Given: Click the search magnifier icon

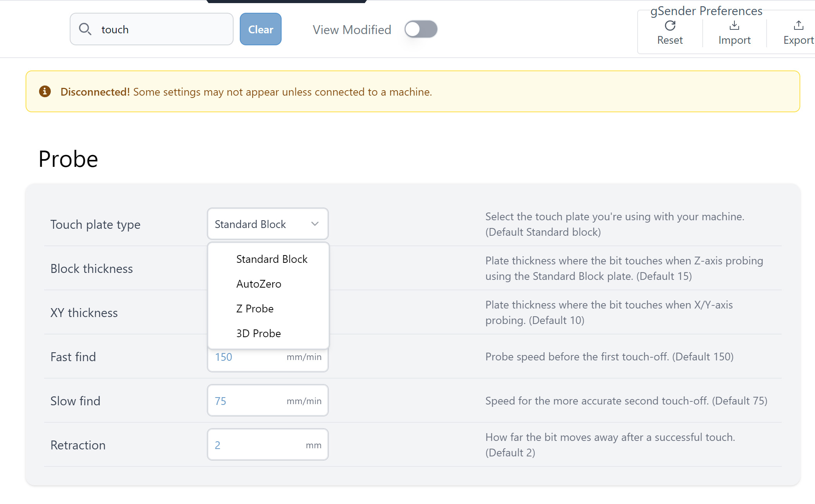Looking at the screenshot, I should pos(85,29).
